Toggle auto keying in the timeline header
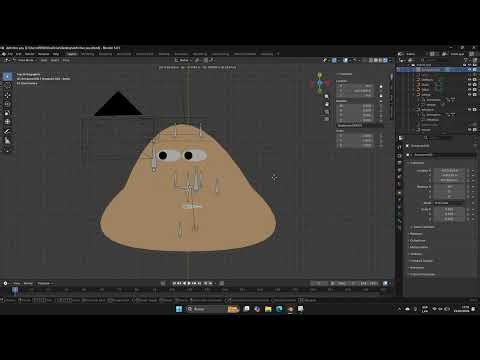 (x=162, y=283)
